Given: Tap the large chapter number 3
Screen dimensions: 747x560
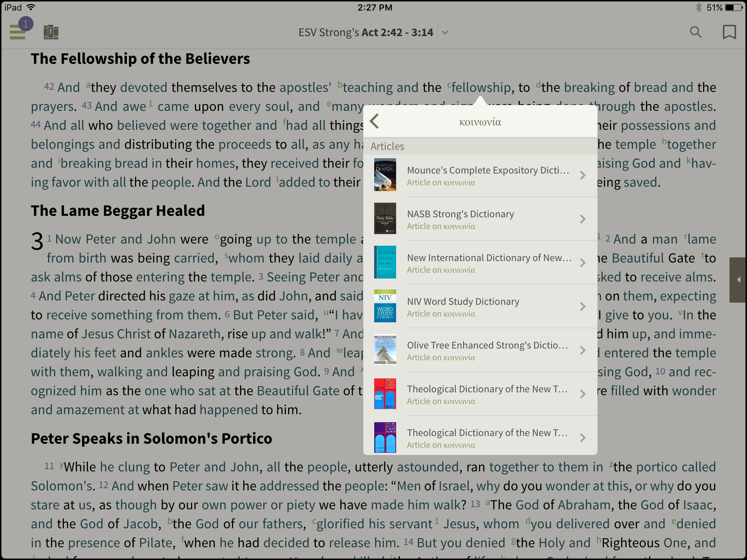Looking at the screenshot, I should point(37,241).
